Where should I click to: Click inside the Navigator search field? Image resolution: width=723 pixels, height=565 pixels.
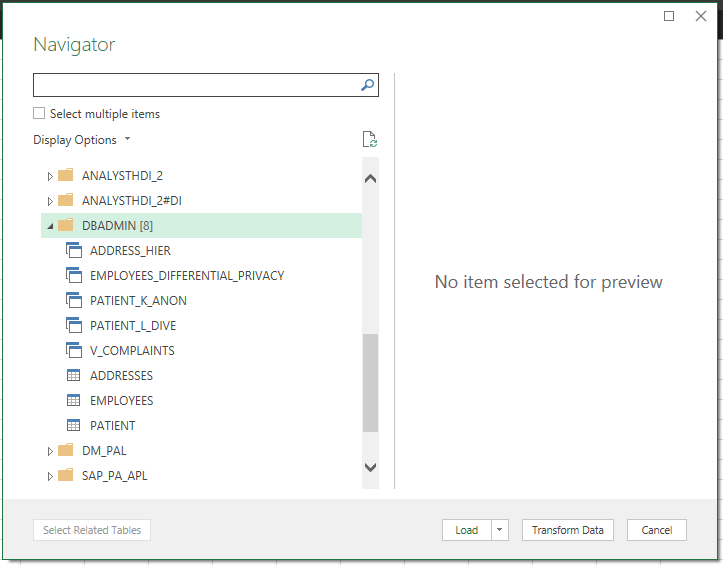(x=197, y=85)
